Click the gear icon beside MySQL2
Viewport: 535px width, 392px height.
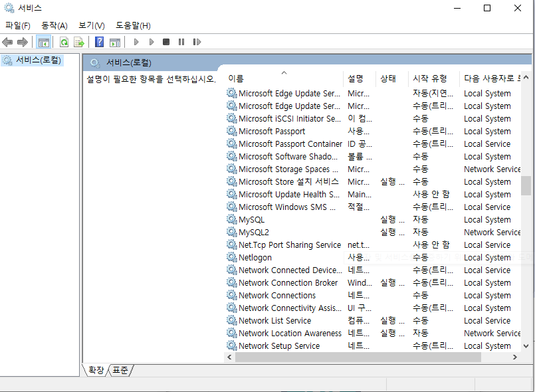232,232
